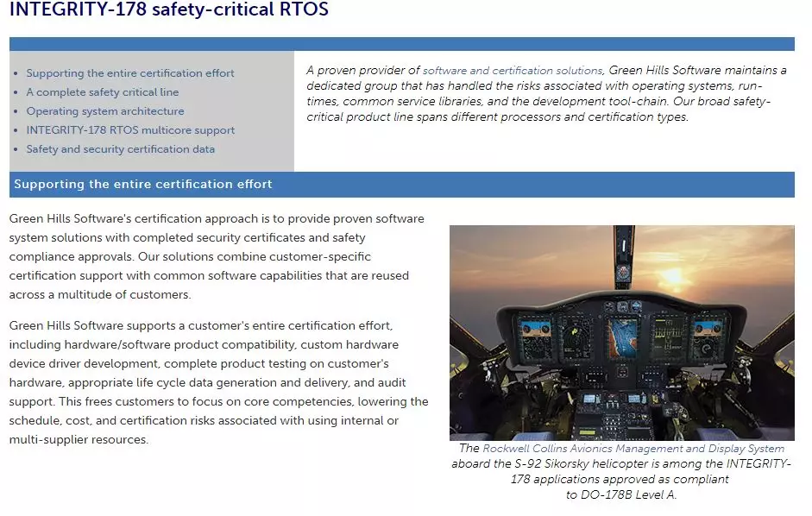Click the center map display in cockpit
The width and height of the screenshot is (812, 516).
(x=622, y=339)
